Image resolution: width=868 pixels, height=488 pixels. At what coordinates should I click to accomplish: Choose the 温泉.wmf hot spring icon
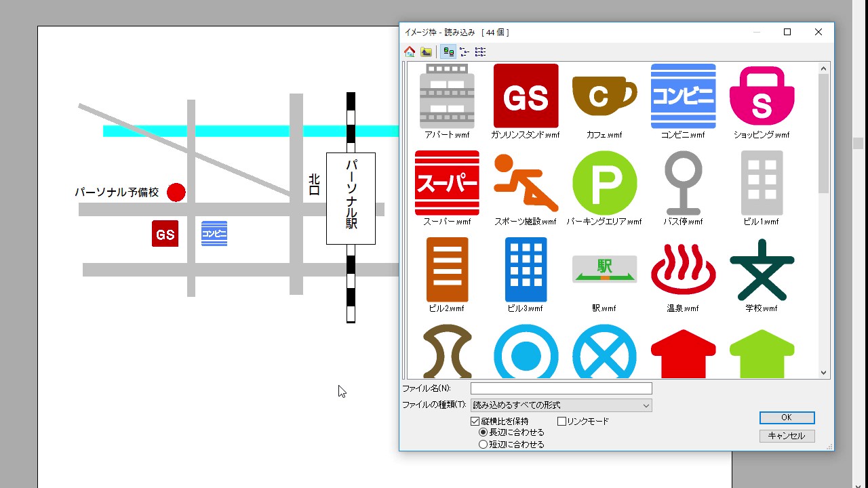tap(683, 270)
